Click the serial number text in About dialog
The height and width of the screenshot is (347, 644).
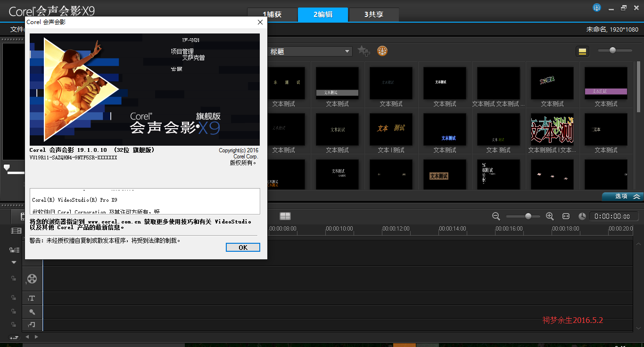point(73,157)
